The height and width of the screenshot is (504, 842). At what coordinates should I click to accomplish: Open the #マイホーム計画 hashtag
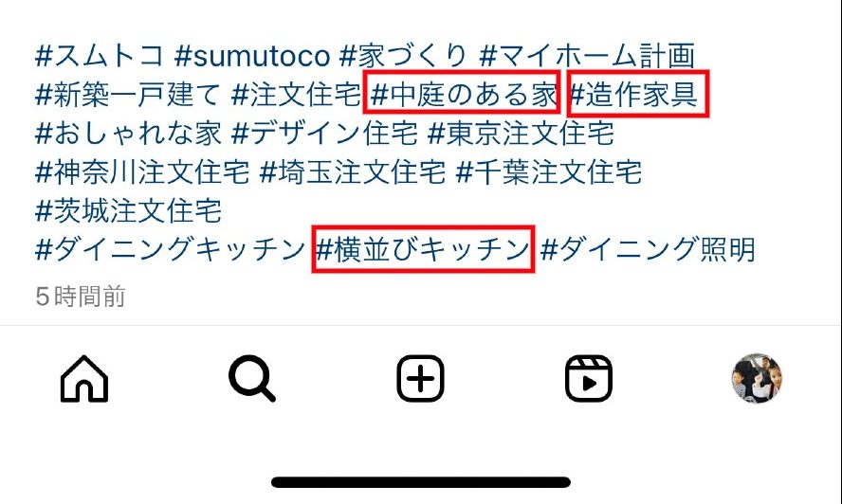588,56
